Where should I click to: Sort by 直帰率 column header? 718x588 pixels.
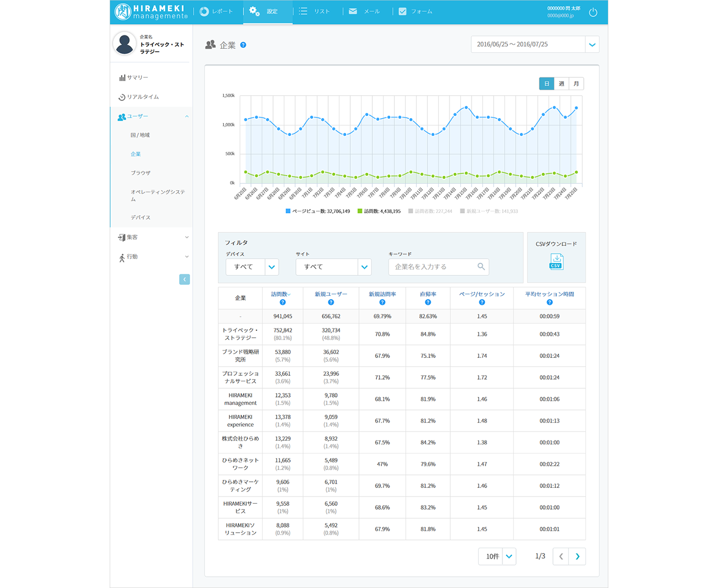tap(428, 294)
